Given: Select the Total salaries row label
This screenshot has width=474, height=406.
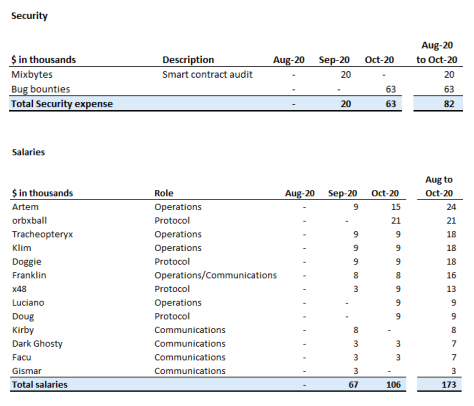Looking at the screenshot, I should pos(40,385).
